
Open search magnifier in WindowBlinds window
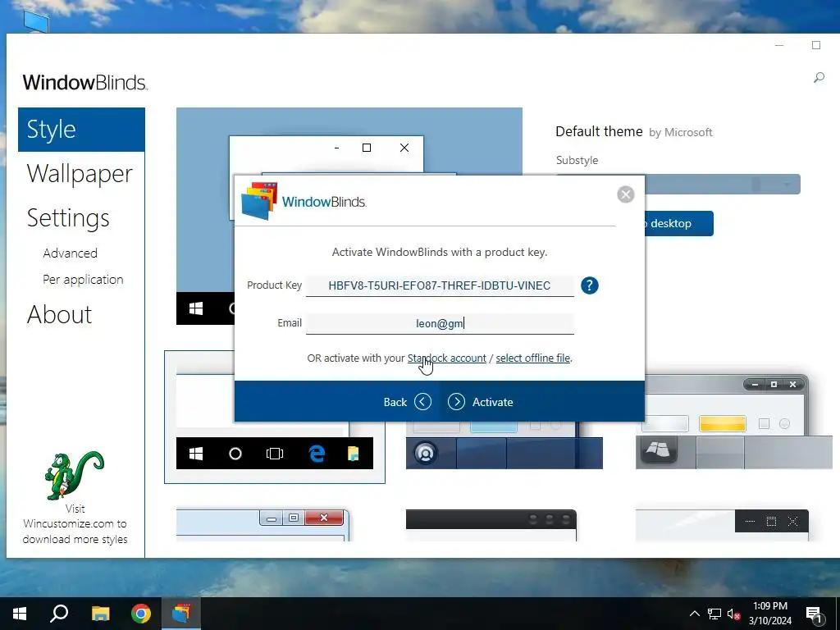819,78
